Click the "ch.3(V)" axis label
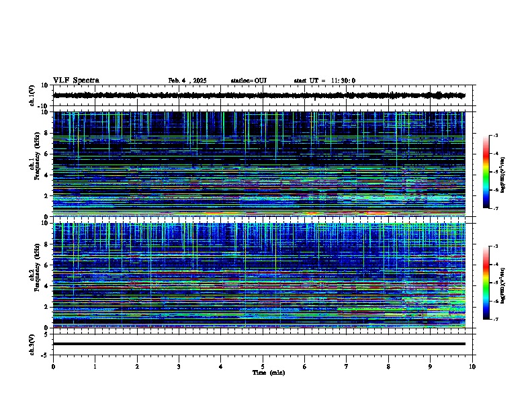 point(32,345)
